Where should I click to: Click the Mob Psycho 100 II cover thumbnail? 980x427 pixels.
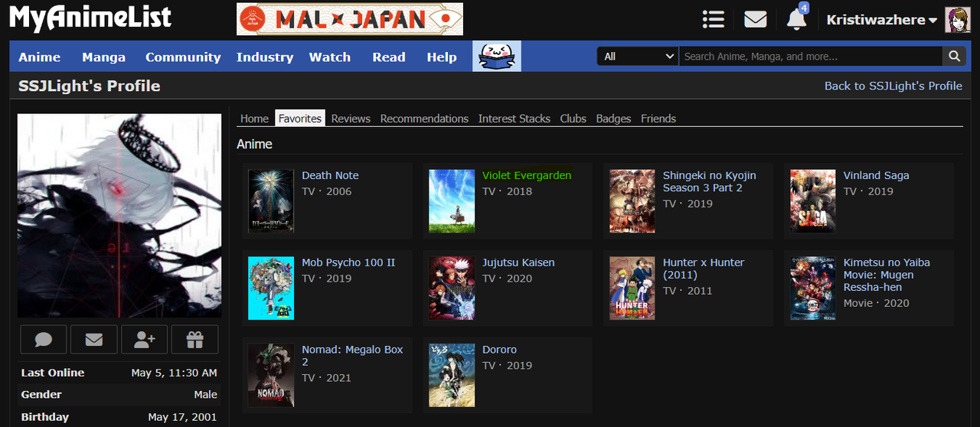click(x=271, y=288)
